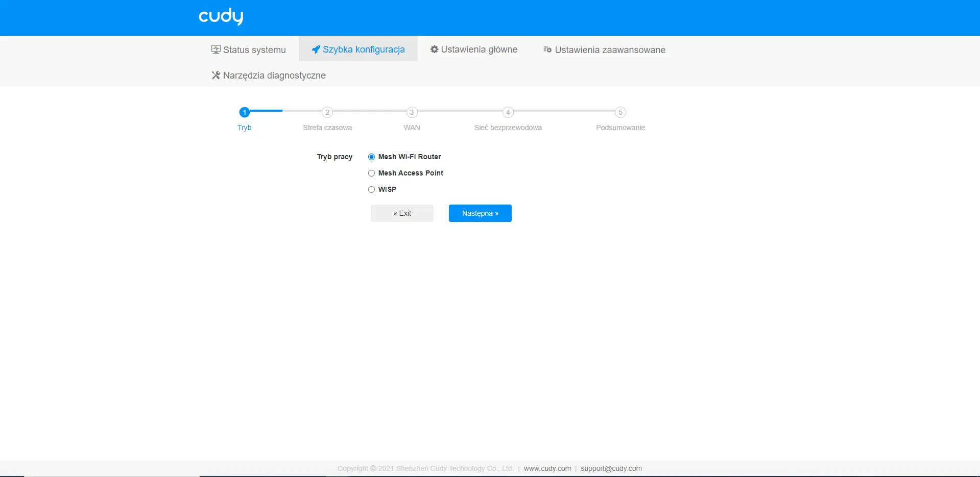Image resolution: width=980 pixels, height=477 pixels.
Task: Select the WISP operating mode
Action: point(372,190)
